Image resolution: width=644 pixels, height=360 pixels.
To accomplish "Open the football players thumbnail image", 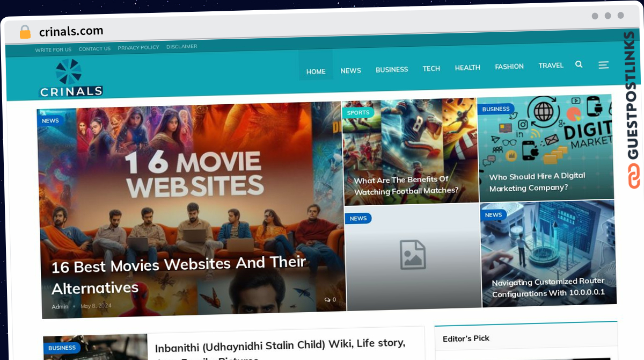I will pos(411,152).
